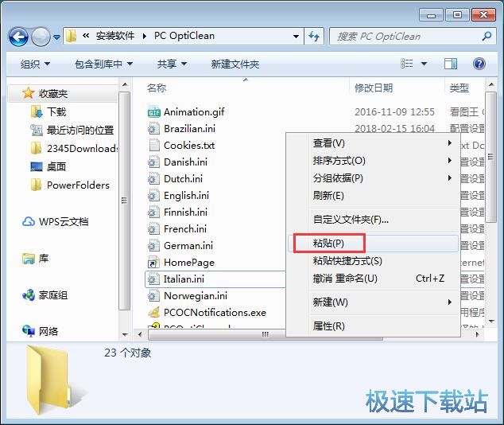Image resolution: width=504 pixels, height=425 pixels.
Task: Open recent pages dropdown beside navigation arrows
Action: point(57,37)
